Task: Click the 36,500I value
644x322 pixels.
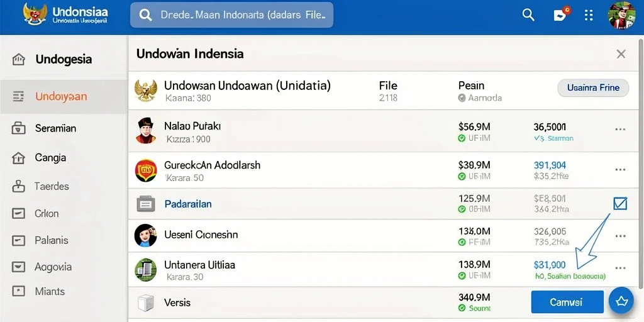Action: point(550,126)
